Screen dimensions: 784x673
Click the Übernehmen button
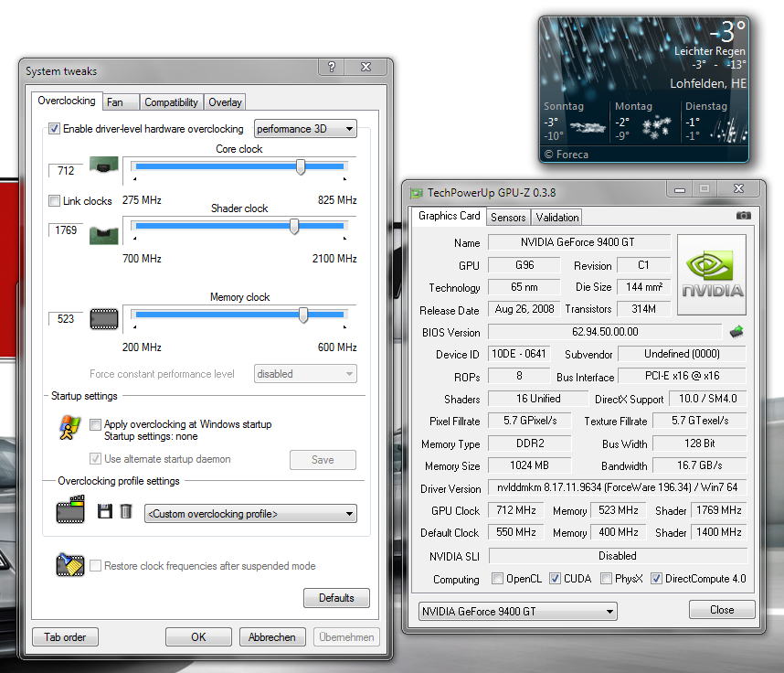click(x=346, y=637)
